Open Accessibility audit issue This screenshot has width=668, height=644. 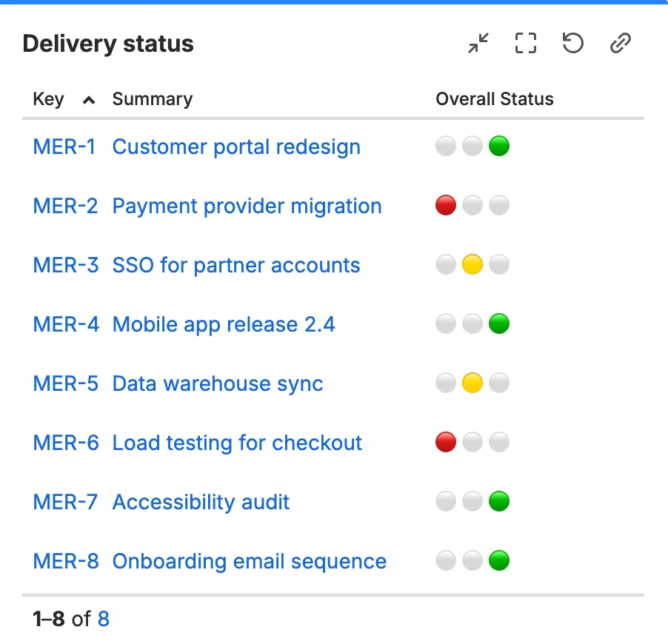(201, 502)
